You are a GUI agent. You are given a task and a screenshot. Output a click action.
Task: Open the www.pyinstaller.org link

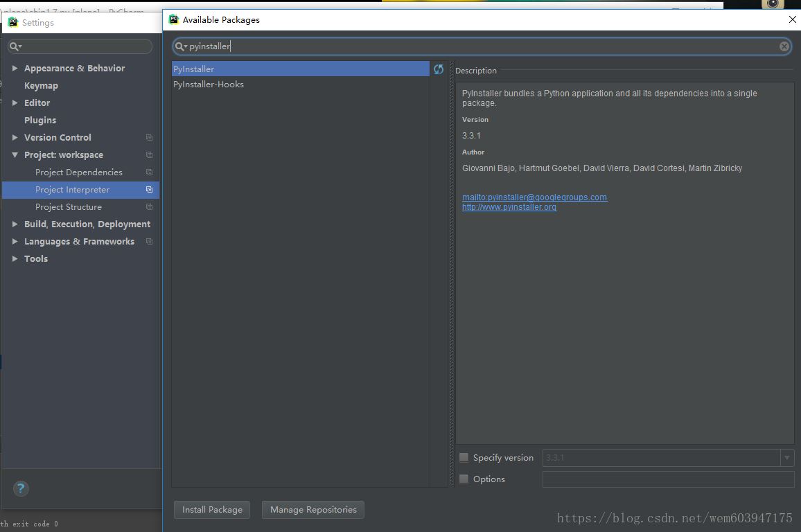tap(509, 207)
